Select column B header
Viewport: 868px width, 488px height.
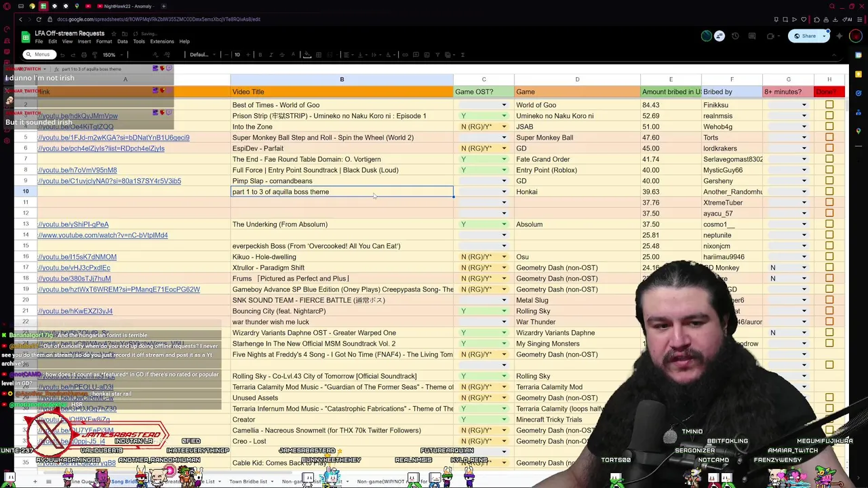[342, 79]
